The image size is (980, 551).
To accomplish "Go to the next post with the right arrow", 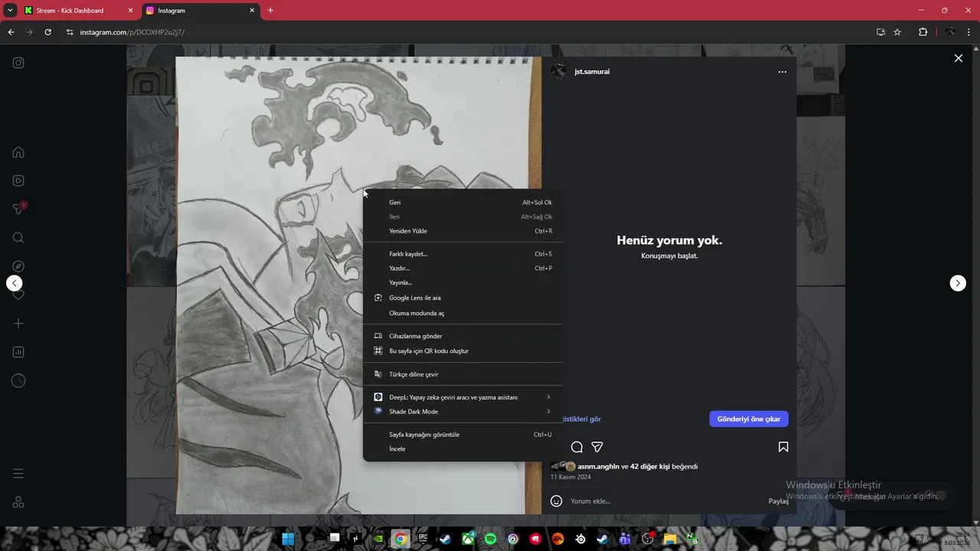I will [x=958, y=283].
